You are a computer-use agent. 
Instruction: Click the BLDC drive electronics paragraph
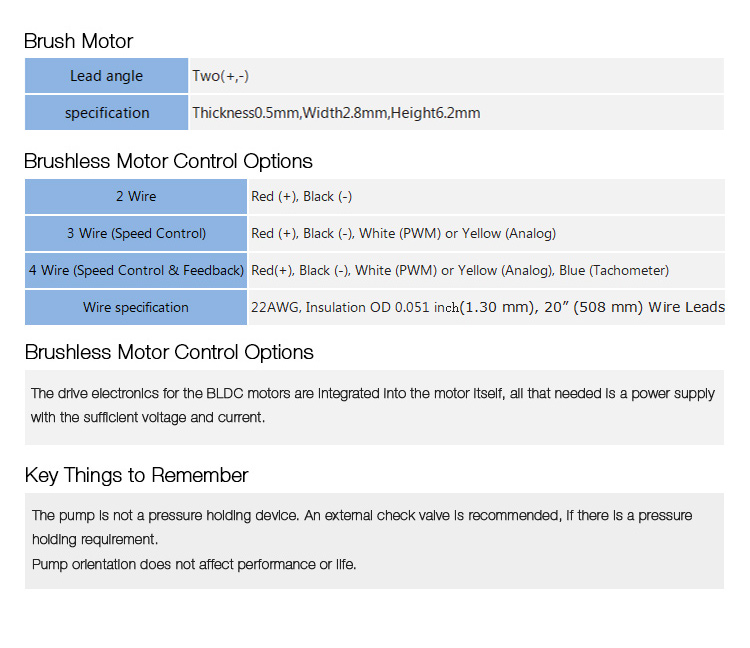coord(373,405)
